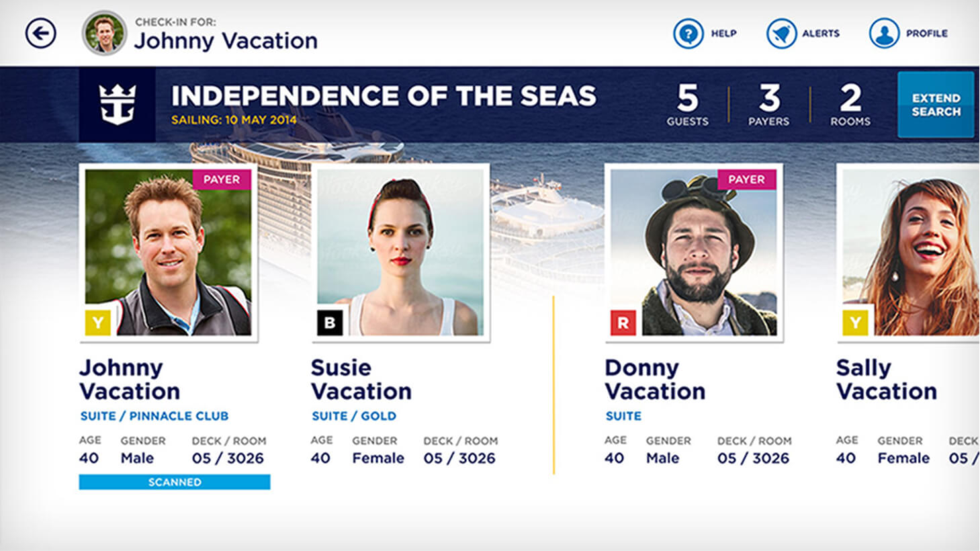The width and height of the screenshot is (980, 551).
Task: Click the back arrow icon
Action: [x=41, y=33]
